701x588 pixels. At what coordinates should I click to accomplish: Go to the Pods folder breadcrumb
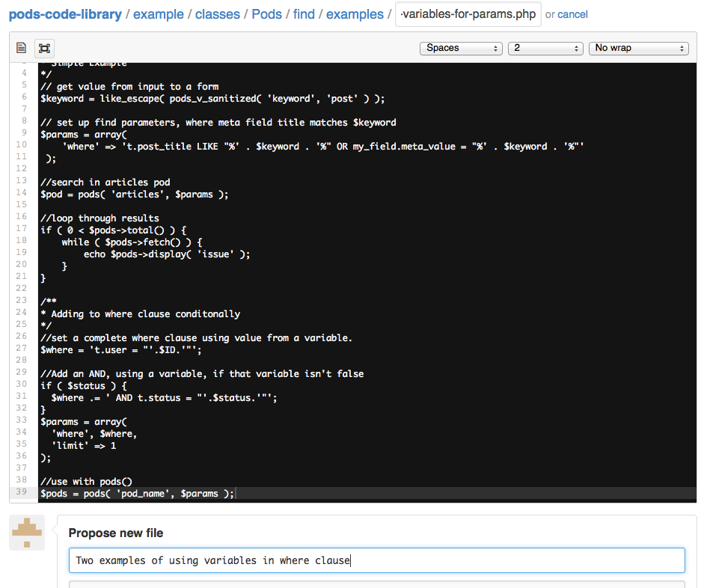[x=266, y=14]
